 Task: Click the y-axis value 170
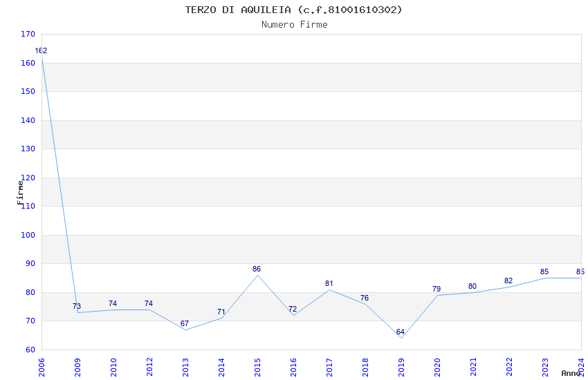[28, 34]
